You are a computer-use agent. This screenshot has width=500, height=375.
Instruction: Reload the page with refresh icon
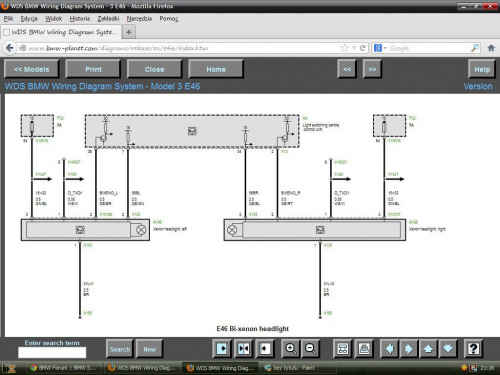(363, 48)
